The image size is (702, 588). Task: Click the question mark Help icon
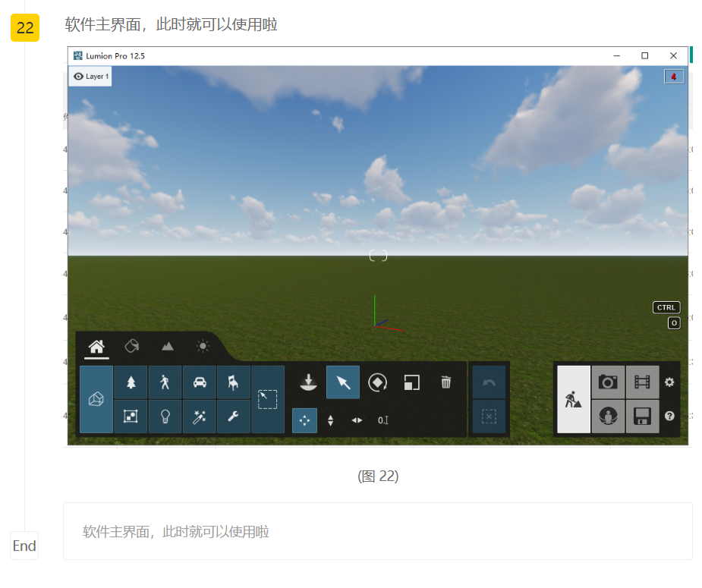[669, 417]
